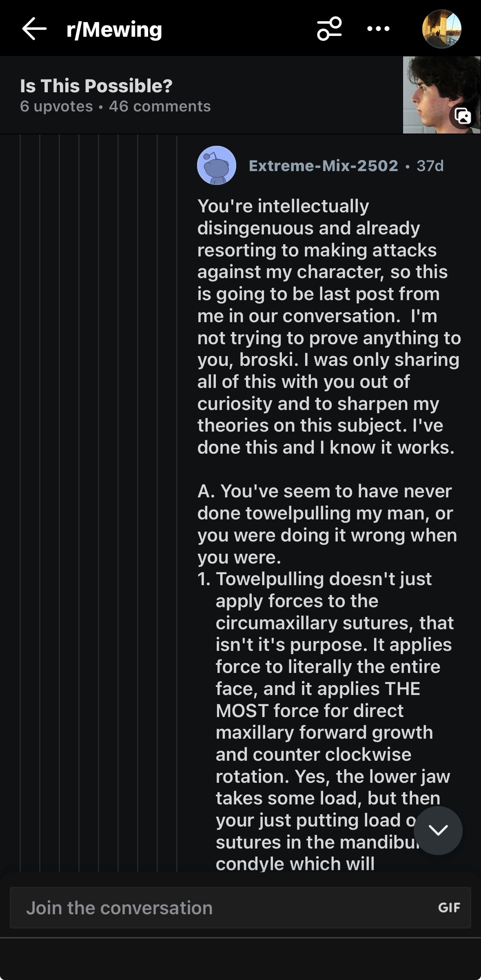The height and width of the screenshot is (980, 481).
Task: Focus the Join the conversation field
Action: coord(204,908)
